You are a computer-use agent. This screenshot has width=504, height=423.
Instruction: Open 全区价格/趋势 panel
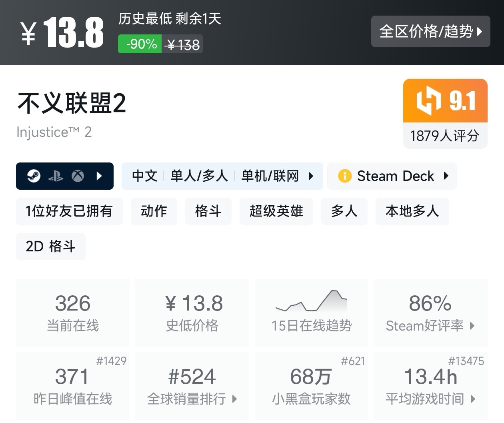tap(431, 32)
